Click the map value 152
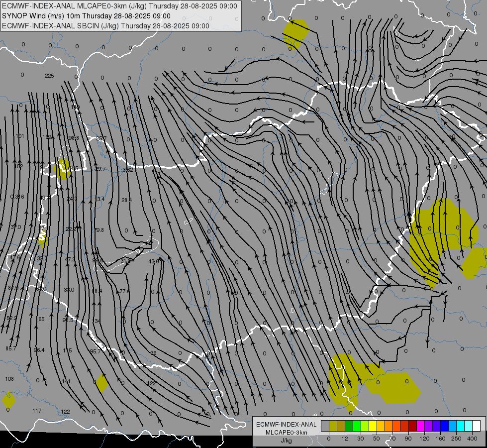This screenshot has width=487, height=448. click(x=18, y=167)
